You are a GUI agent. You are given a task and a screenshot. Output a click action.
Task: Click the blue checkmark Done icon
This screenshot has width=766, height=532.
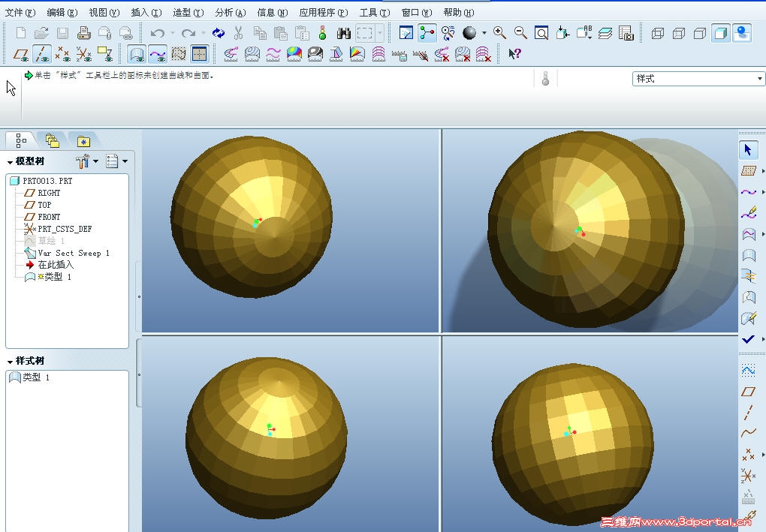pos(748,338)
